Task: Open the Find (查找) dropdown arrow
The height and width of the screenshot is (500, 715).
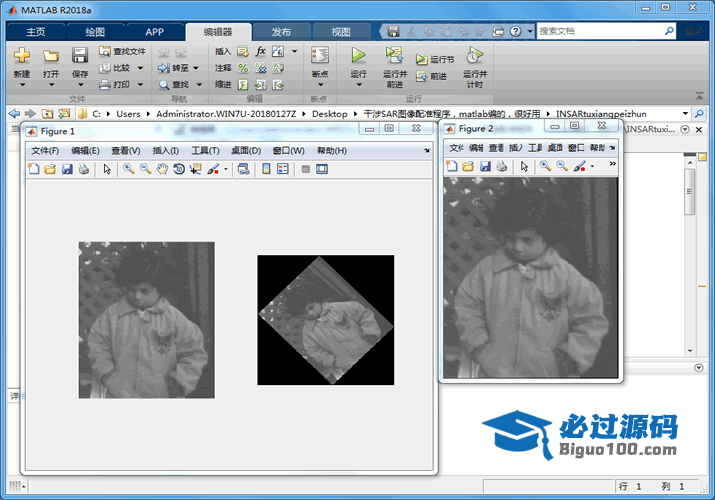Action: coord(199,84)
